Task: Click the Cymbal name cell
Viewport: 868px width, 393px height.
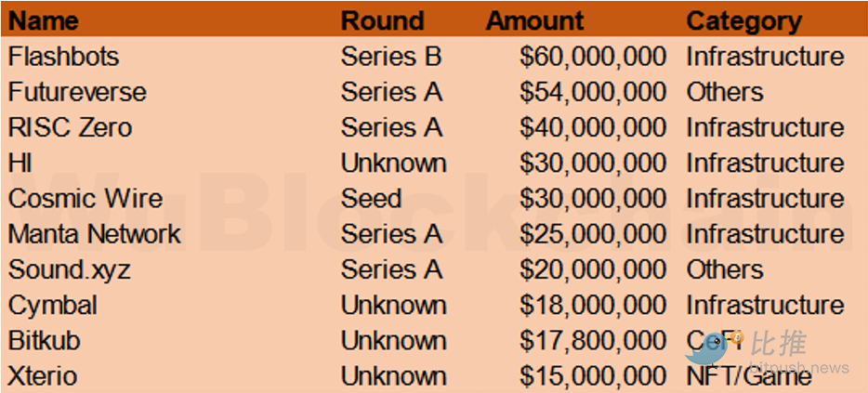Action: click(53, 305)
